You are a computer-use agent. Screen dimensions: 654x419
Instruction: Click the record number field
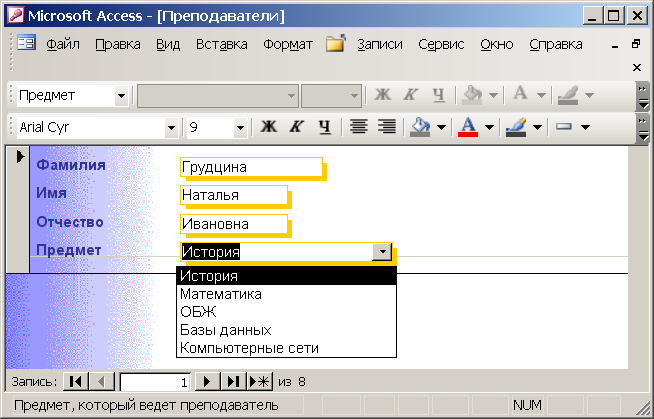tap(155, 382)
